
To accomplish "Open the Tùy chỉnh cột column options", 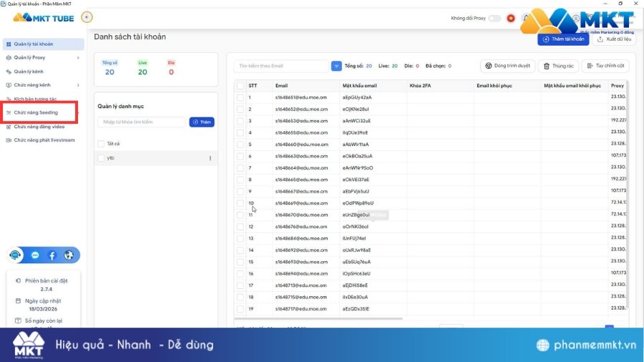I will (x=605, y=66).
